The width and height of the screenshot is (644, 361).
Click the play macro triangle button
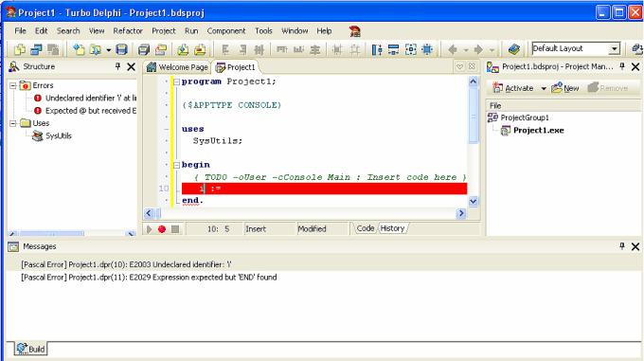(149, 229)
